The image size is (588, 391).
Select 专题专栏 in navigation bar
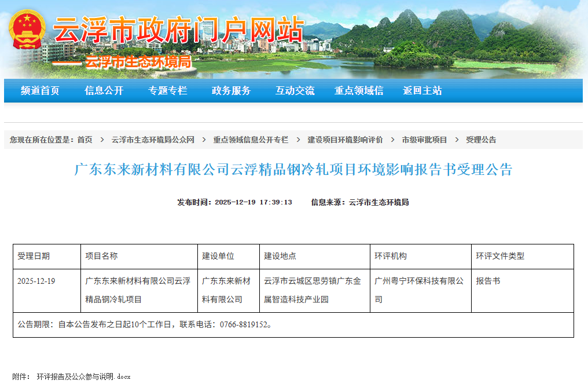(x=168, y=90)
